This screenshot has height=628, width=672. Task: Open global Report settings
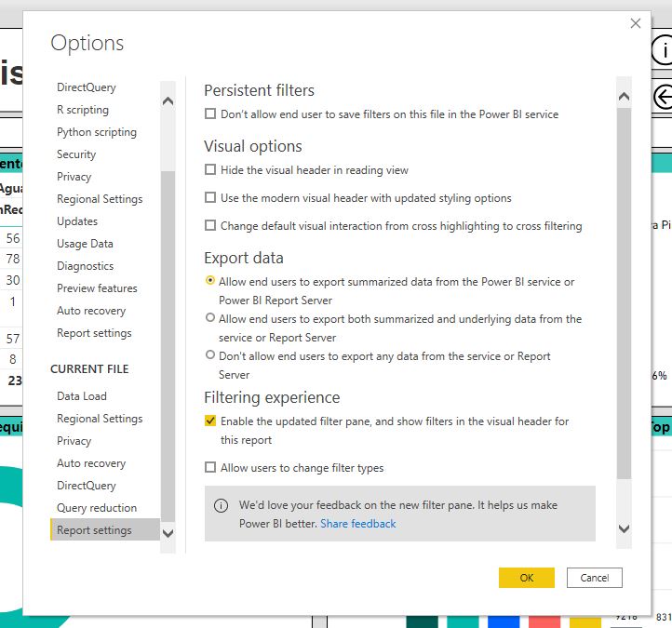click(94, 333)
